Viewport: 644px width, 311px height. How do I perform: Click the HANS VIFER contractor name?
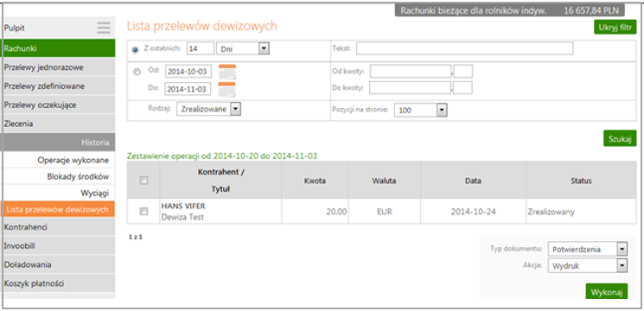click(182, 206)
